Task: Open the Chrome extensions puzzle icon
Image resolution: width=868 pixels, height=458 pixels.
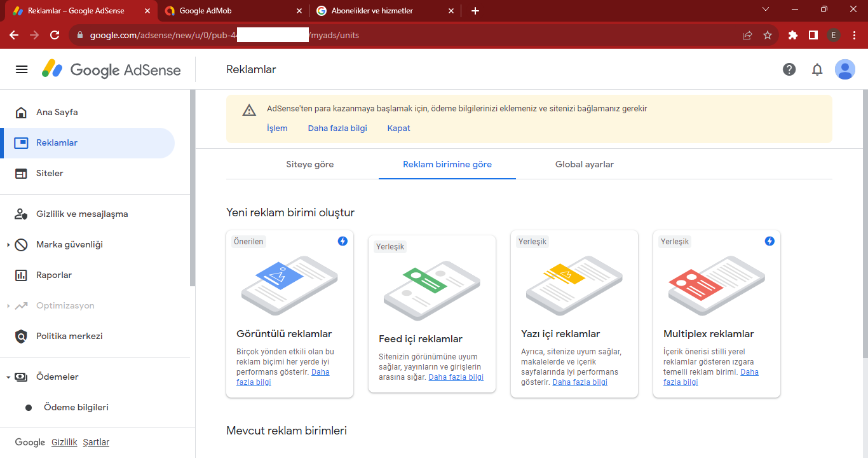Action: pyautogui.click(x=793, y=36)
